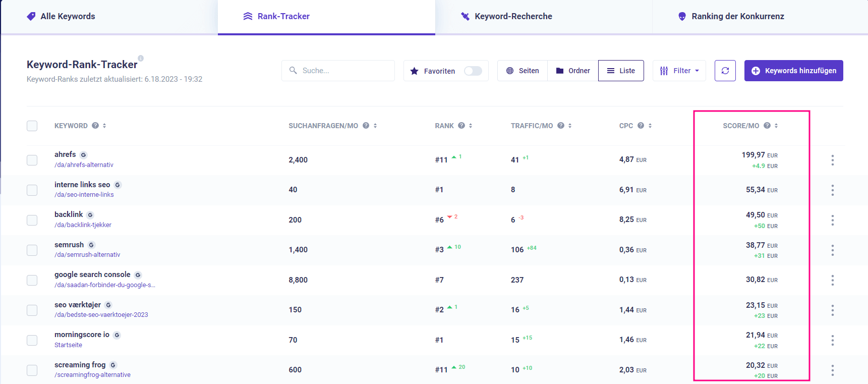This screenshot has height=384, width=868.
Task: Open the /screamingfrog-alternative link
Action: 92,375
